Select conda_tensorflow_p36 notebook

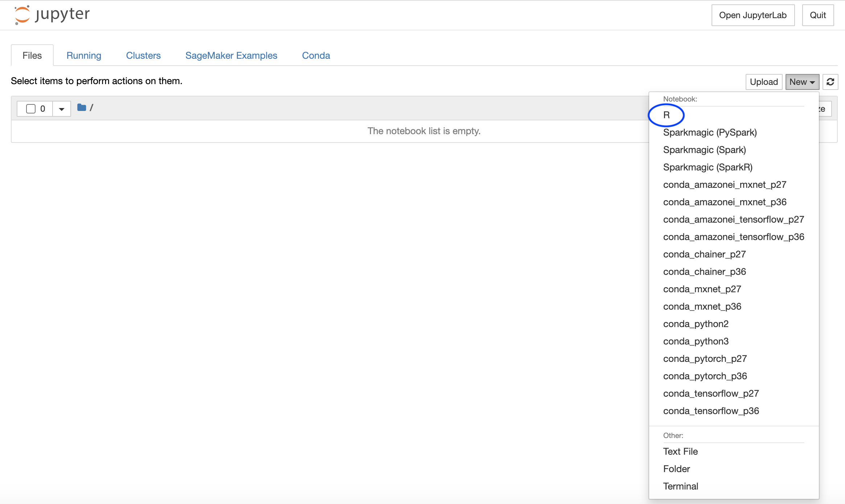[x=734, y=411]
